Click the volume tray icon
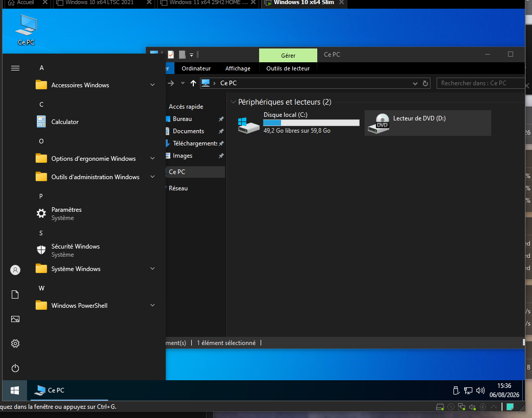The height and width of the screenshot is (418, 532). 480,390
